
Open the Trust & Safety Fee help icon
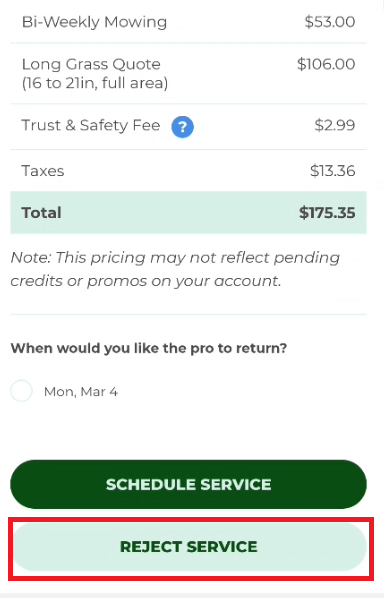click(x=182, y=127)
